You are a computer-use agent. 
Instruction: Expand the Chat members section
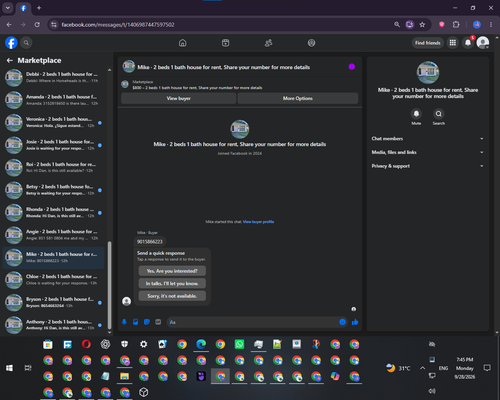tap(428, 139)
